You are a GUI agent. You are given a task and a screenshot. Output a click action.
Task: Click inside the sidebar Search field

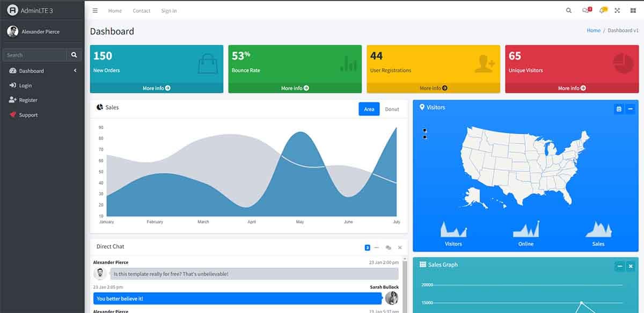pos(35,55)
